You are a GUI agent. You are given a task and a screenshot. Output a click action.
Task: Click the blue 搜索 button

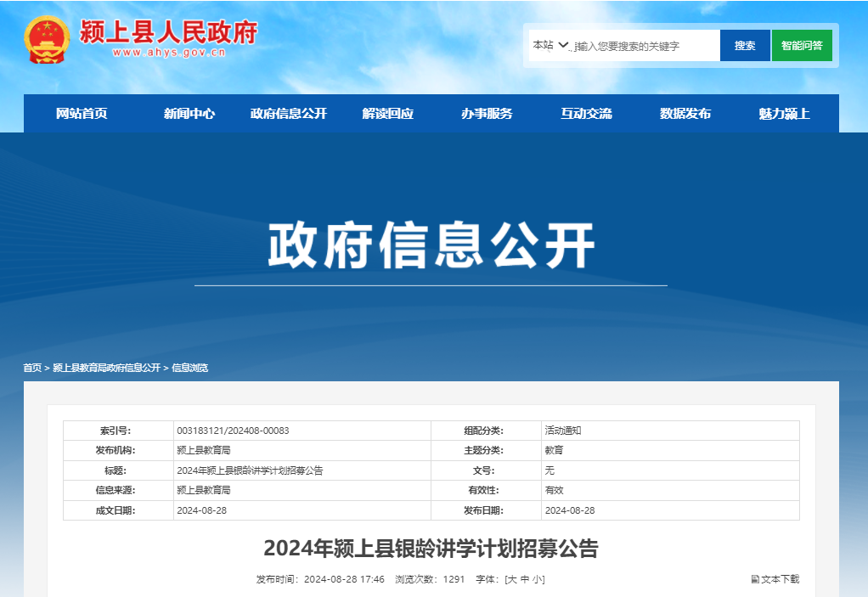point(745,45)
